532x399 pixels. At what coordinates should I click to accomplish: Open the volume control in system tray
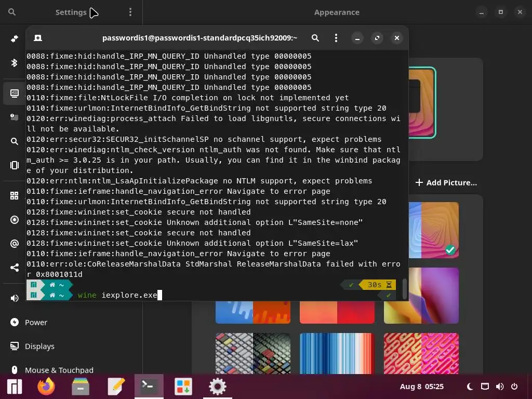(x=499, y=387)
